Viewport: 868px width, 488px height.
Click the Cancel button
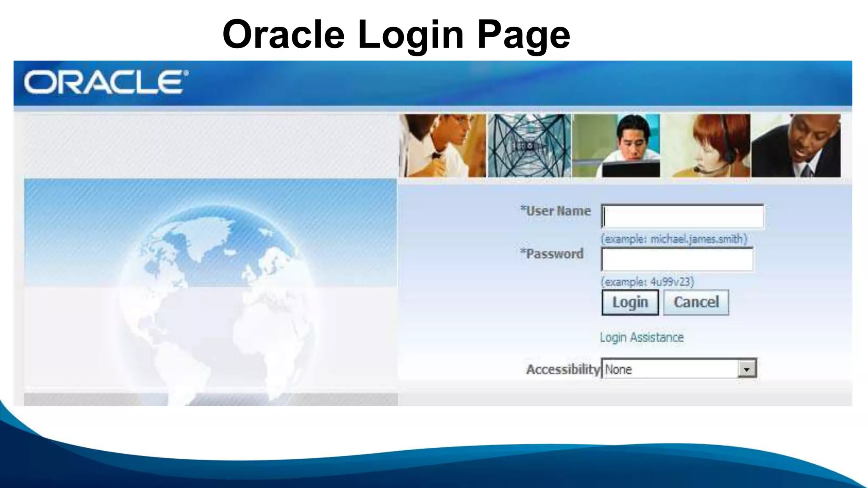696,302
